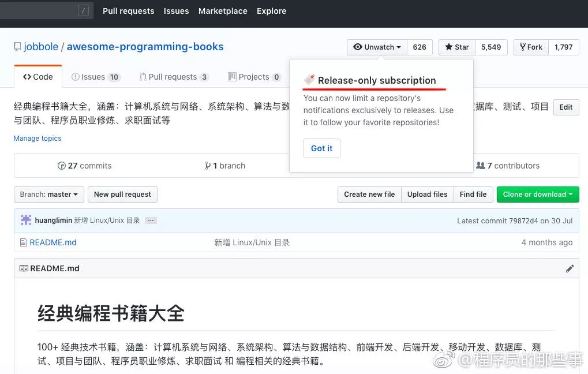Click Create new file button

point(369,195)
